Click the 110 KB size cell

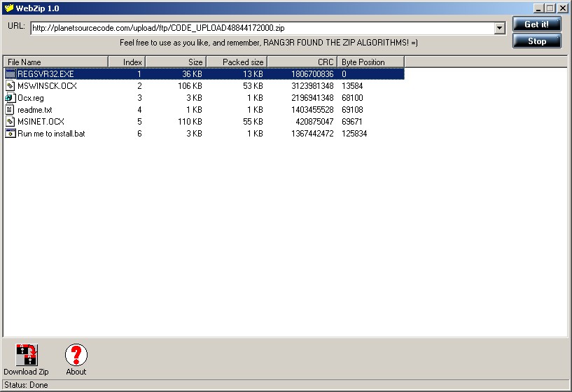[190, 122]
